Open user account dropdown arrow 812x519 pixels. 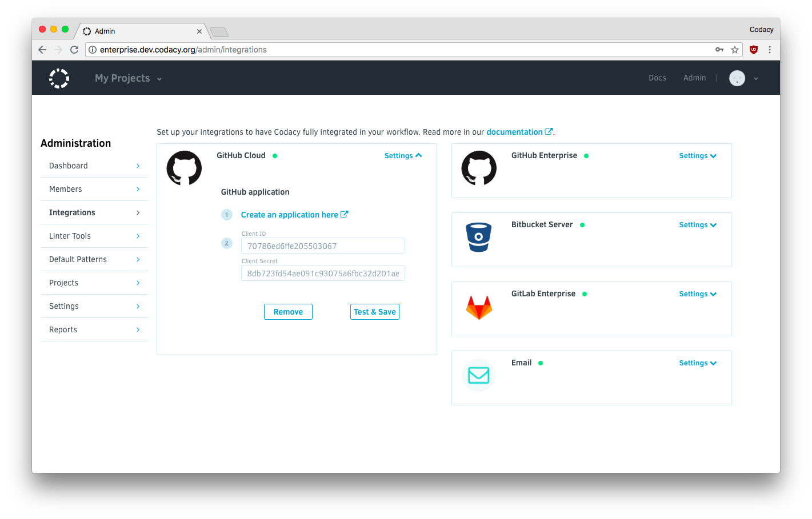(756, 79)
